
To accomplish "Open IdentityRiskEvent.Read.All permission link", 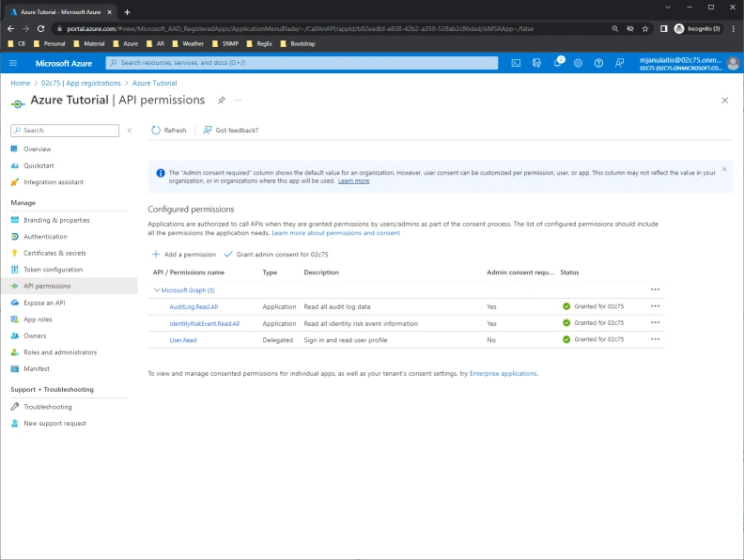I will pyautogui.click(x=205, y=323).
